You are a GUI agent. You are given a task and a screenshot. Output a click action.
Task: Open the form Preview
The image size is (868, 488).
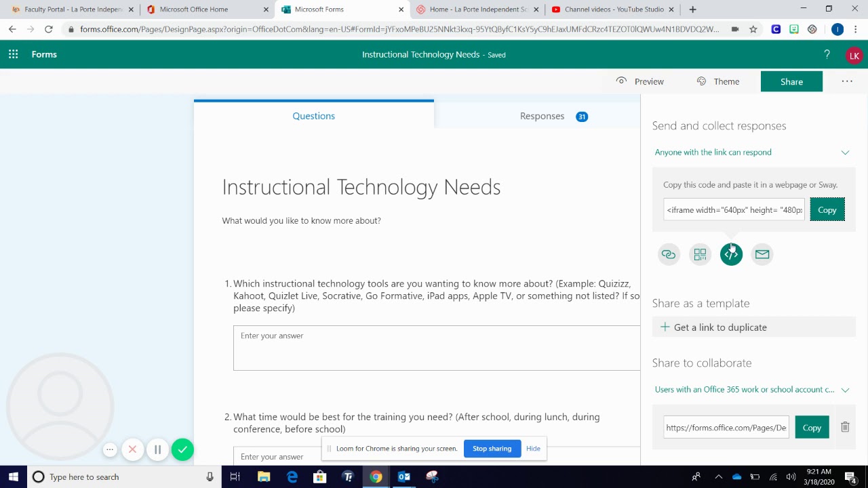point(640,81)
